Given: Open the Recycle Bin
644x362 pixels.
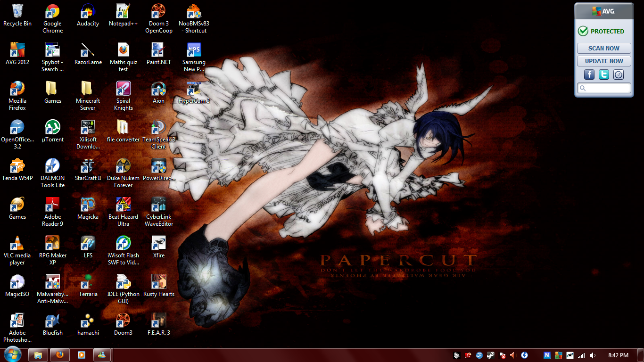Looking at the screenshot, I should point(17,15).
